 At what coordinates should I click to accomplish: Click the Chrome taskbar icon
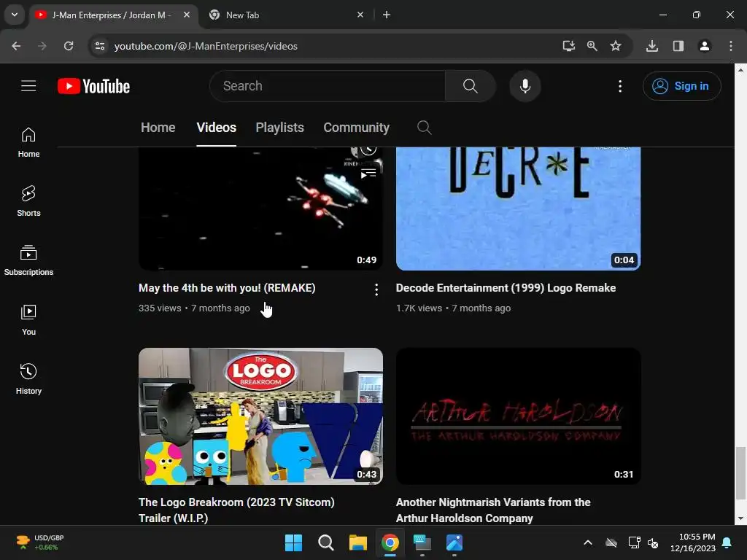tap(390, 542)
